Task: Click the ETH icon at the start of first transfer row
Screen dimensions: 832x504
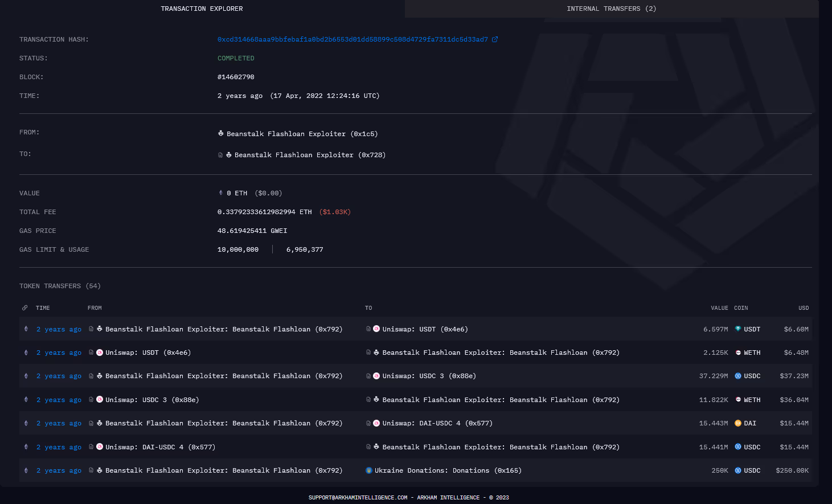Action: click(26, 329)
